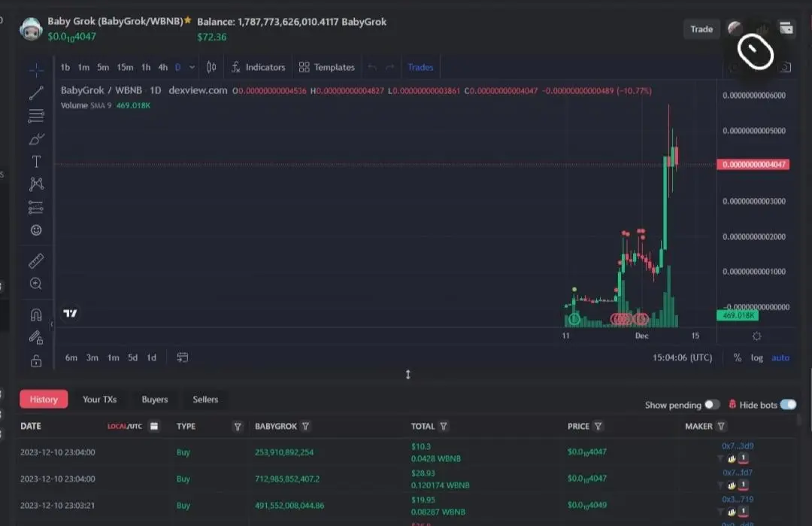
Task: Click the undo arrow in chart toolbar
Action: (372, 67)
